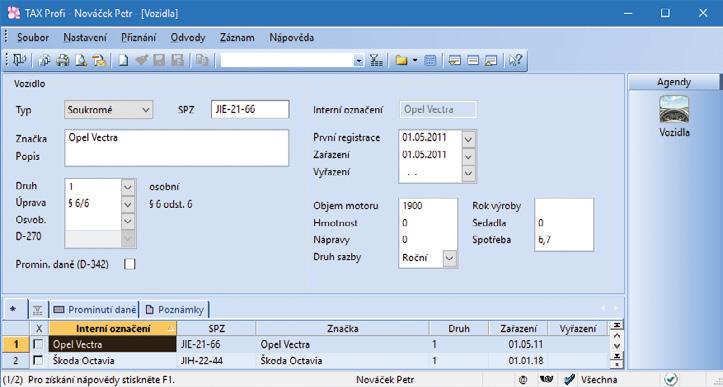Click the Spotřeba field showing 6,7

coord(564,241)
